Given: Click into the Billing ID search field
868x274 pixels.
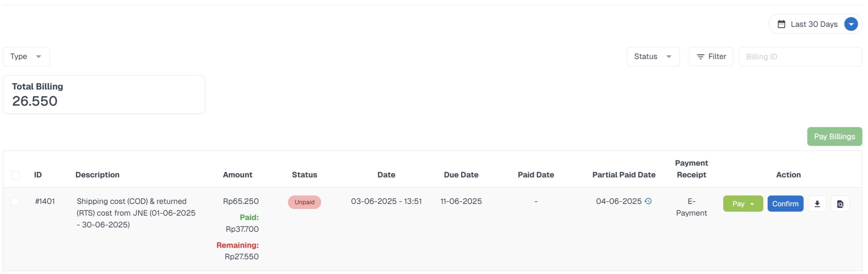Looking at the screenshot, I should tap(800, 57).
